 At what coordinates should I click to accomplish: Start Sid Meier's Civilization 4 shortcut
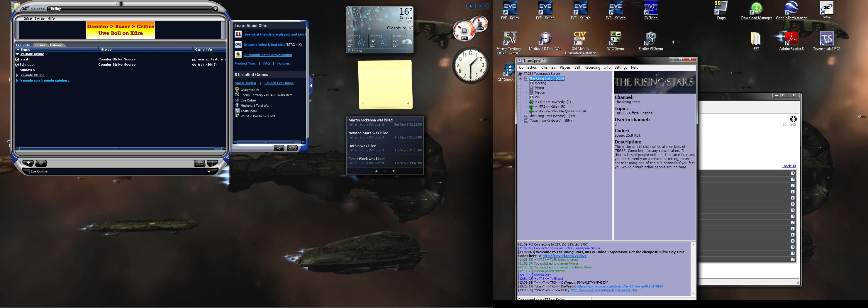(580, 43)
